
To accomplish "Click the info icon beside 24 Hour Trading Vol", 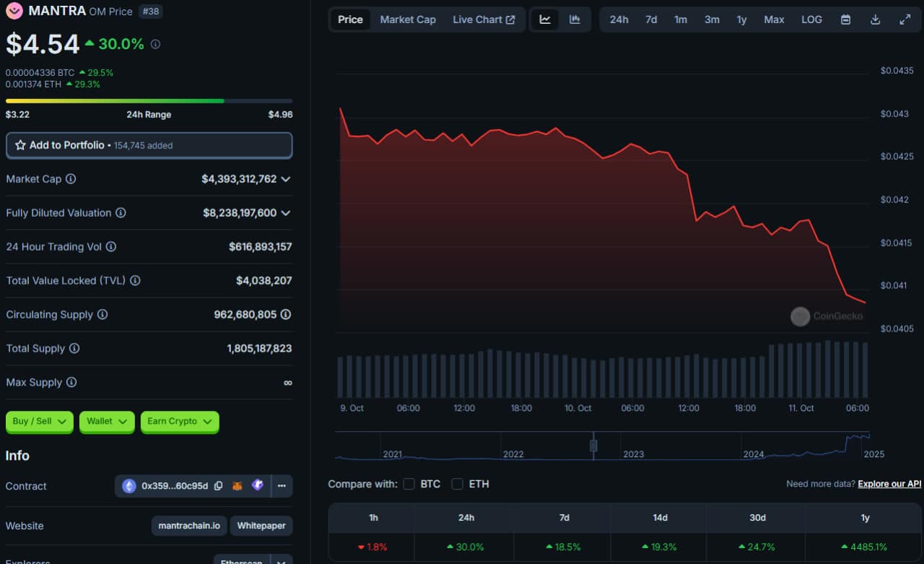I will point(111,247).
